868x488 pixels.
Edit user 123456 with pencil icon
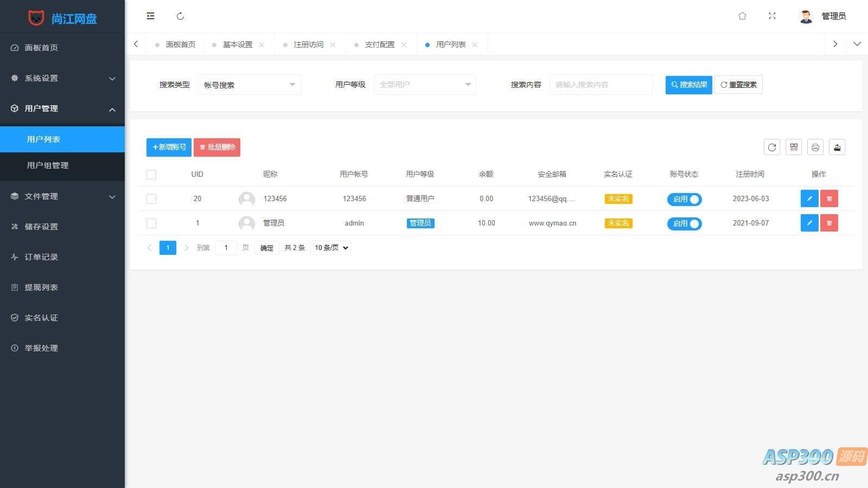point(809,198)
